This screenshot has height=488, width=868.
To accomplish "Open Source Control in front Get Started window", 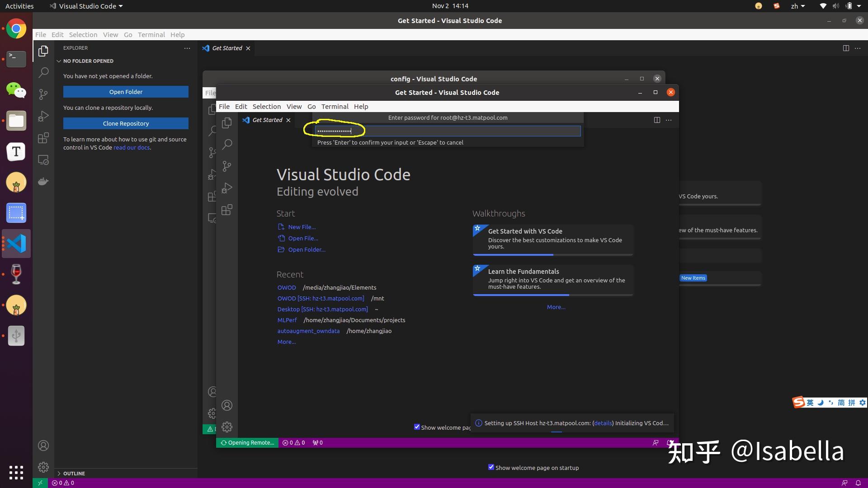I will [227, 166].
